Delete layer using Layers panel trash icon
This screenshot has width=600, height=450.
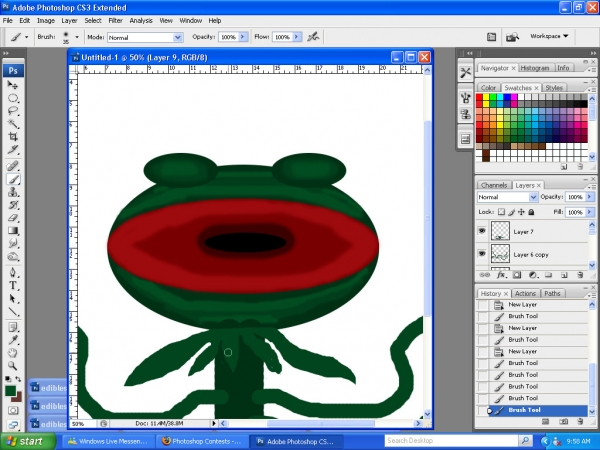(580, 275)
